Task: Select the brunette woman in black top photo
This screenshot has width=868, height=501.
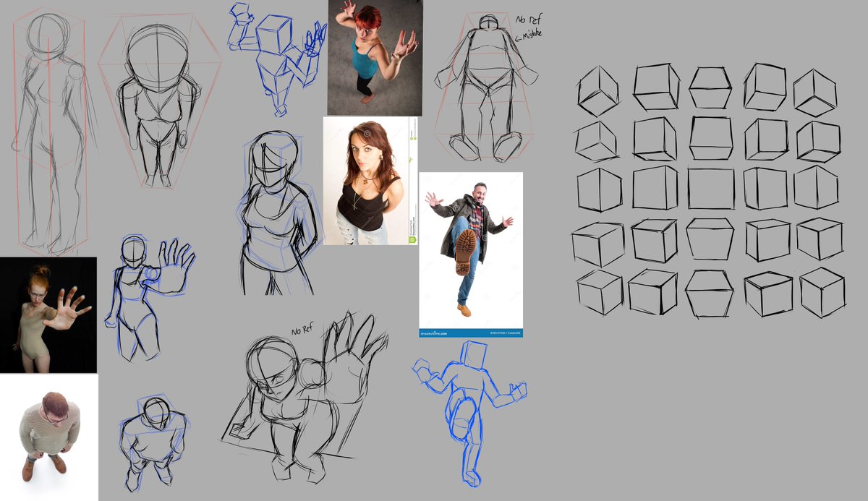Action: (x=371, y=181)
